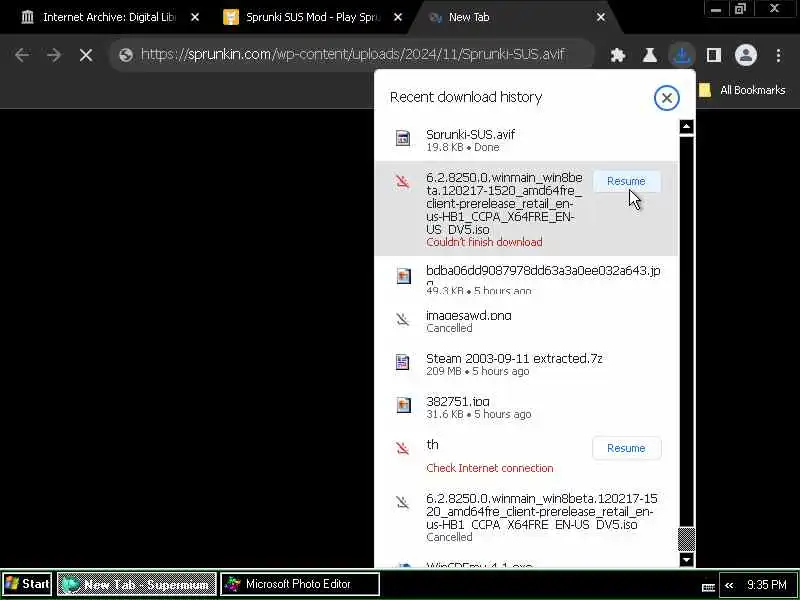
Task: Open the Extensions puzzle icon
Action: click(618, 55)
